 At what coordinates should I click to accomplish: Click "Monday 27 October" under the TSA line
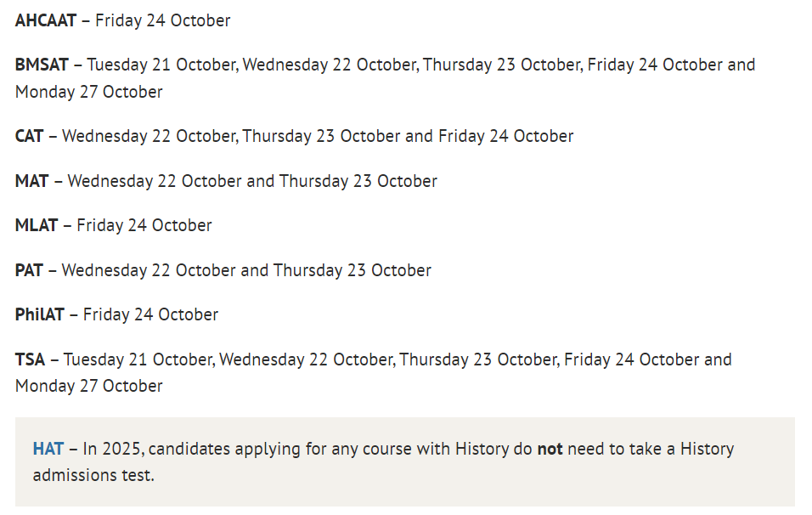89,386
